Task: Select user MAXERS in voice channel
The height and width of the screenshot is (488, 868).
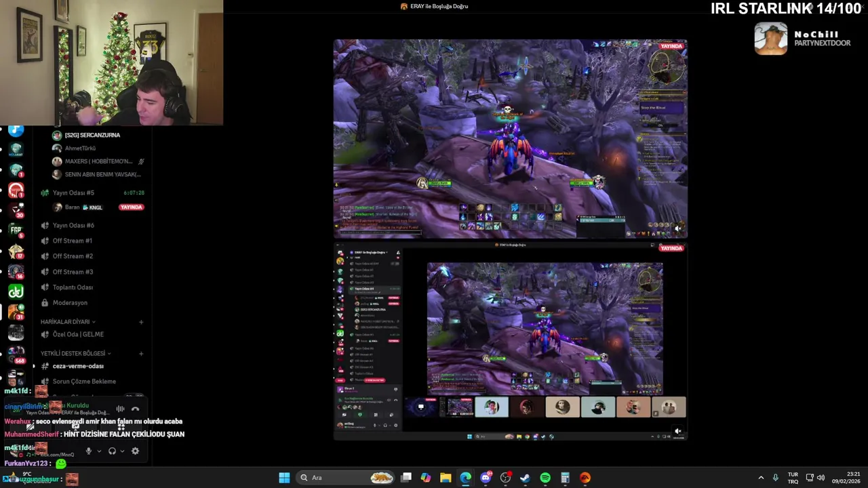Action: tap(98, 161)
